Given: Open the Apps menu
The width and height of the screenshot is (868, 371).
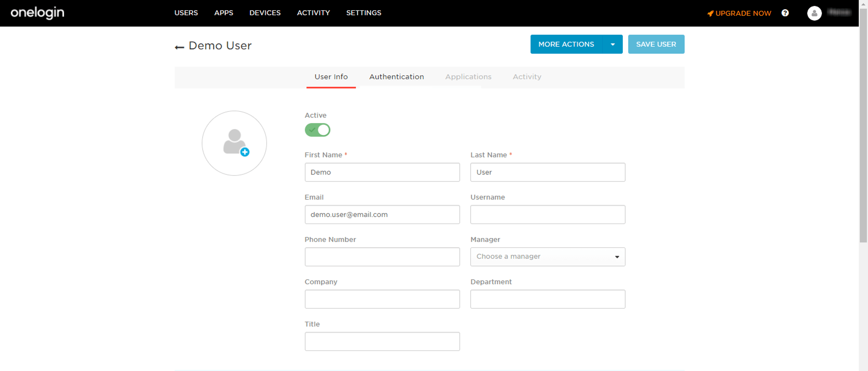Looking at the screenshot, I should click(x=223, y=13).
